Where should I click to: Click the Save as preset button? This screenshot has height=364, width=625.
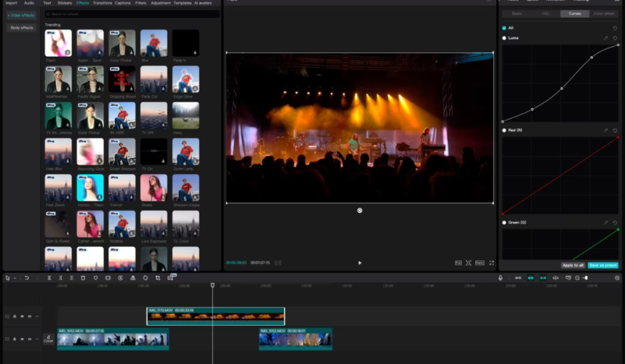(x=603, y=265)
